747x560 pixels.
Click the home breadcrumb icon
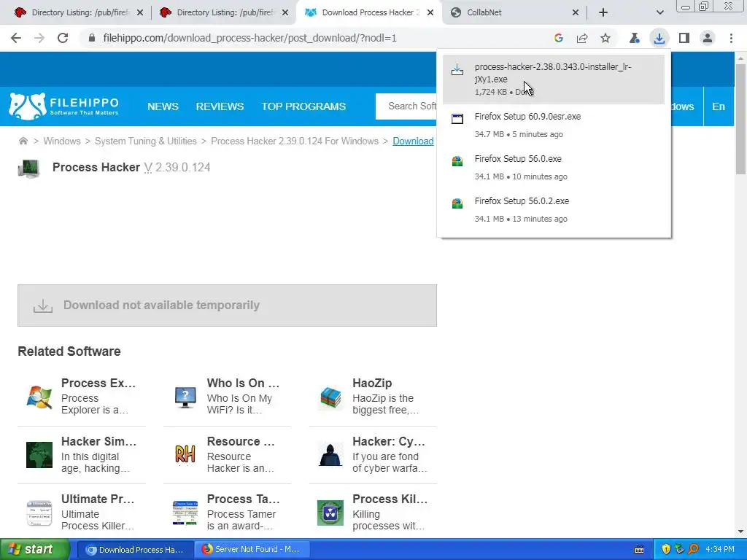23,141
